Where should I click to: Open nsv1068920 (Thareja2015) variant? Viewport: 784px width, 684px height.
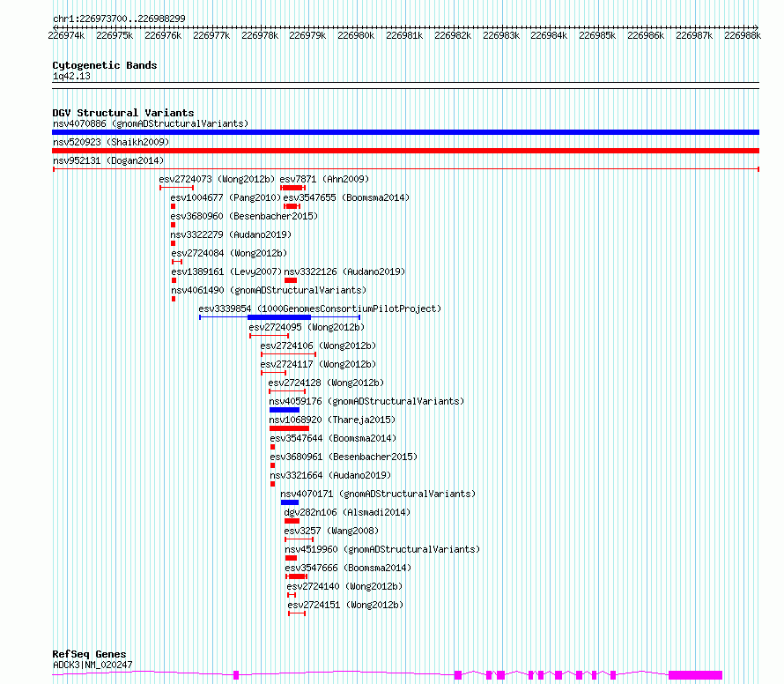[x=332, y=420]
